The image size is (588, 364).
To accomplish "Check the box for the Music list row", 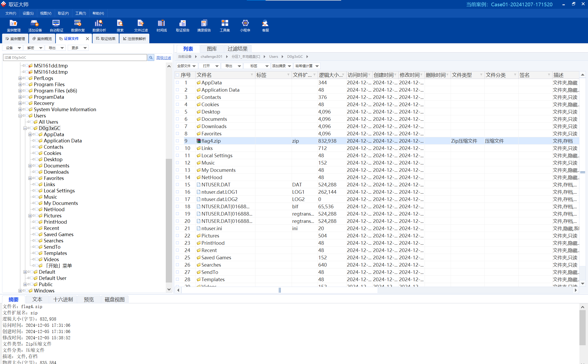I will (x=177, y=162).
